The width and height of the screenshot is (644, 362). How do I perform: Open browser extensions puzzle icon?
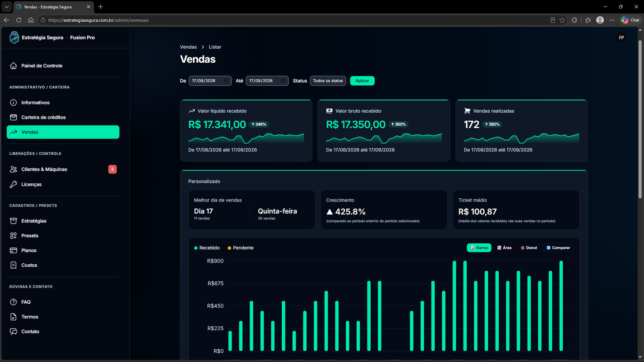[574, 20]
